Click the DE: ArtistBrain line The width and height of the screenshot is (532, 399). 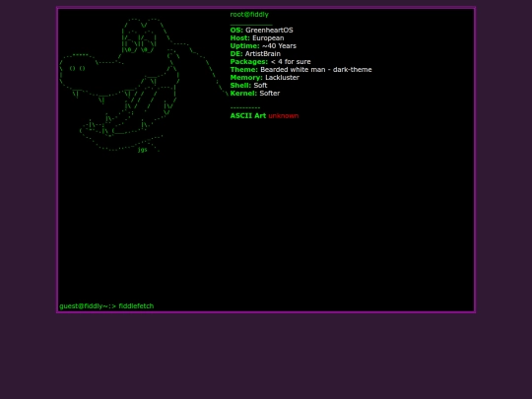255,53
